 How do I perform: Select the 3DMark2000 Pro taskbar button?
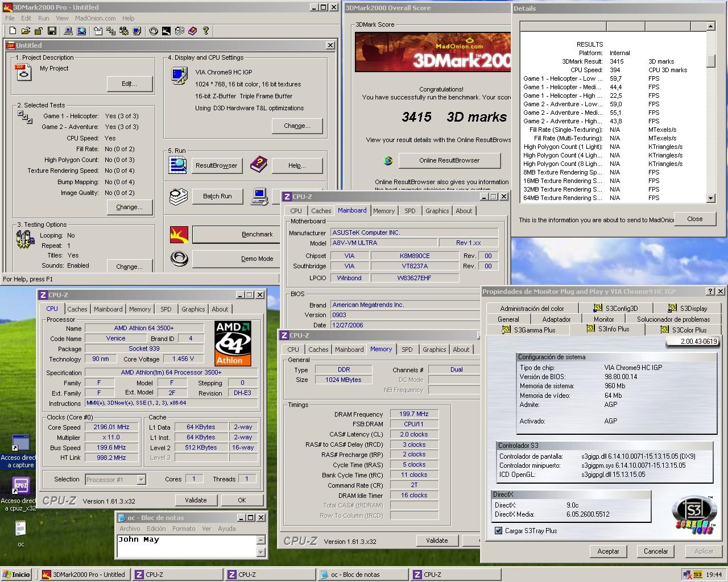tap(85, 575)
